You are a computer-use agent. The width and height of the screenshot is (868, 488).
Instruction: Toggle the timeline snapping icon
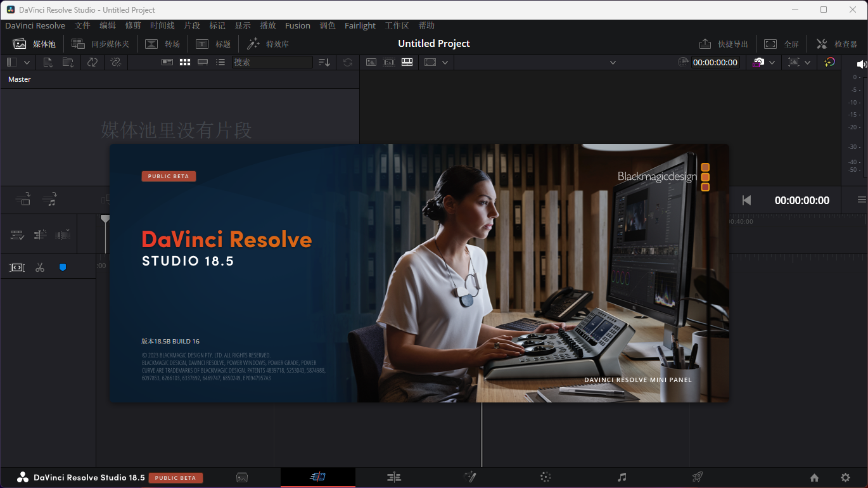click(x=40, y=235)
